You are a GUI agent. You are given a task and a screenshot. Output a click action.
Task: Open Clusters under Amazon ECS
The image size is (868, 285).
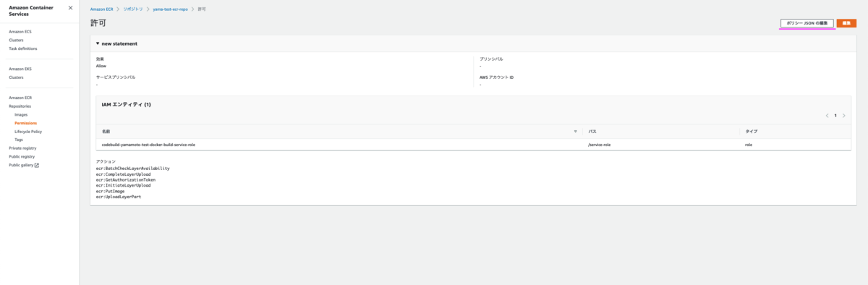[x=16, y=41]
